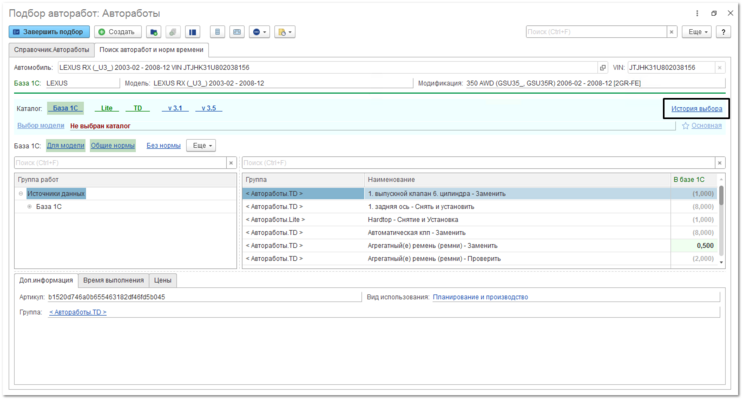Toggle the Общие нормы filter
The height and width of the screenshot is (400, 743).
pyautogui.click(x=113, y=145)
